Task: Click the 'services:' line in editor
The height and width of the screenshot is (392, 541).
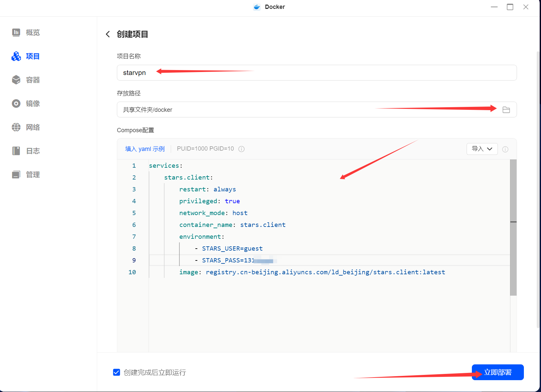Action: point(166,166)
